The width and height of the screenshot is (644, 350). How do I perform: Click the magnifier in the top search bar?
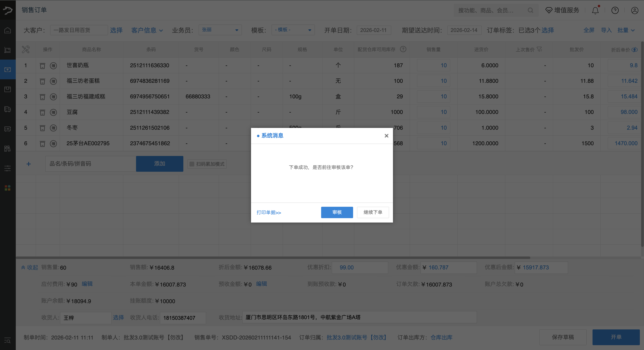[x=531, y=10]
